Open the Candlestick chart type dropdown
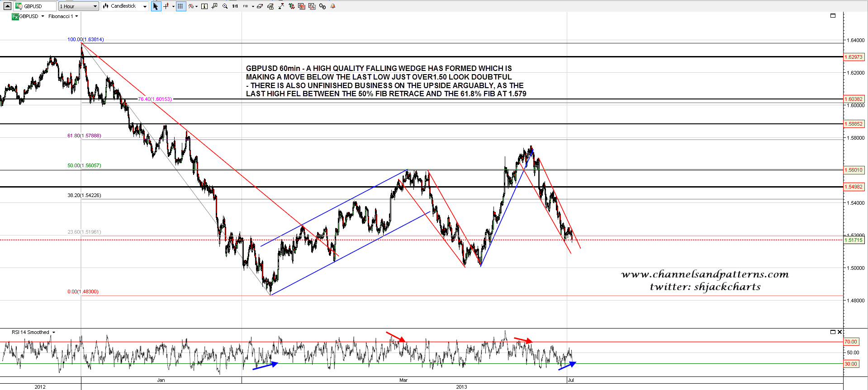Screen dimensions: 868x390 (125, 6)
